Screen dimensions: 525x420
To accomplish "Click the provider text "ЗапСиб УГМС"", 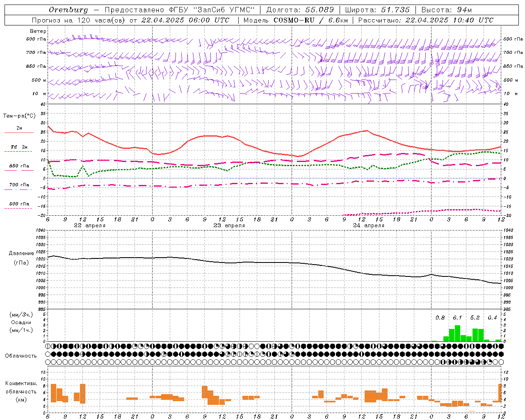I will point(225,10).
